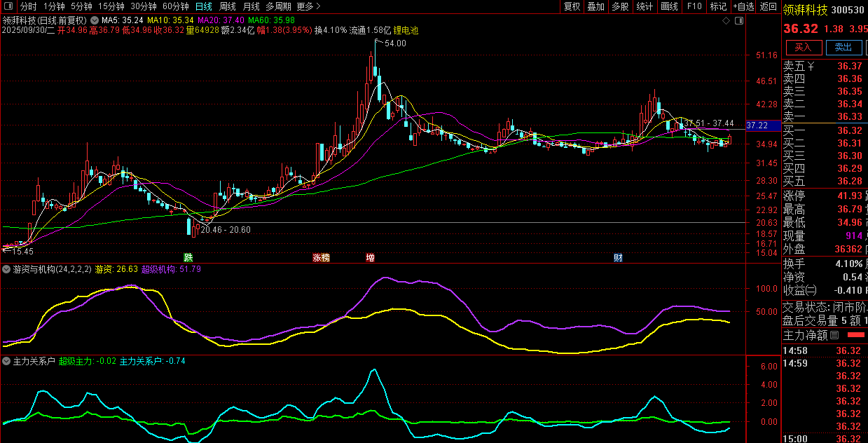Screen dimensions: 868x443
Task: Click the 财 event marker
Action: pyautogui.click(x=618, y=257)
